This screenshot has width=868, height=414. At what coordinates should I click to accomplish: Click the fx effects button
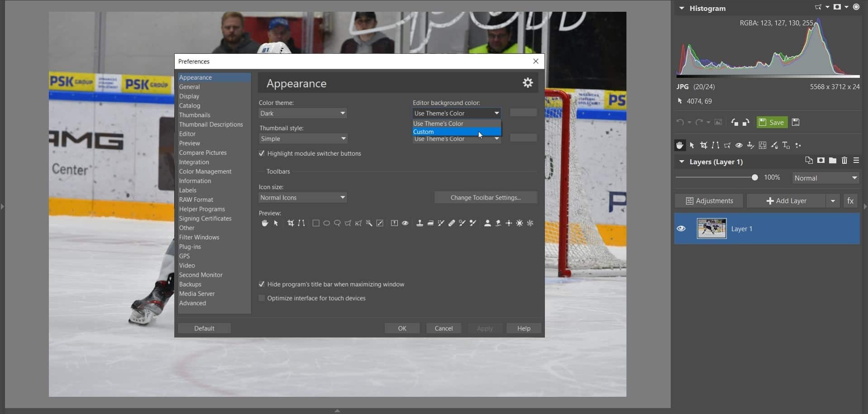coord(850,201)
